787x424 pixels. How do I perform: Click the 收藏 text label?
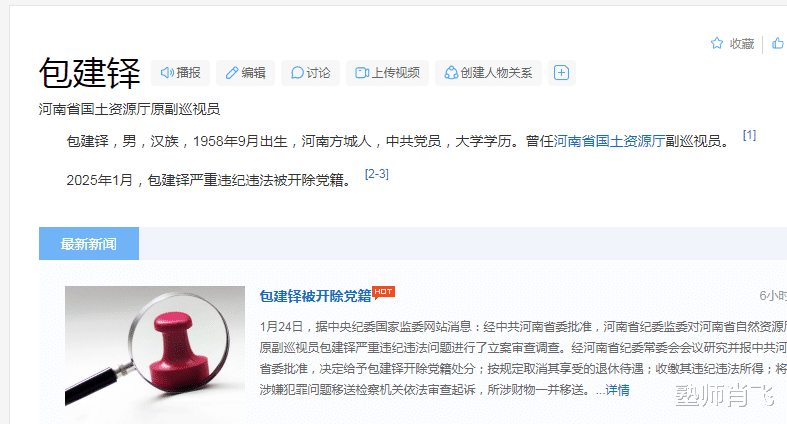point(742,44)
